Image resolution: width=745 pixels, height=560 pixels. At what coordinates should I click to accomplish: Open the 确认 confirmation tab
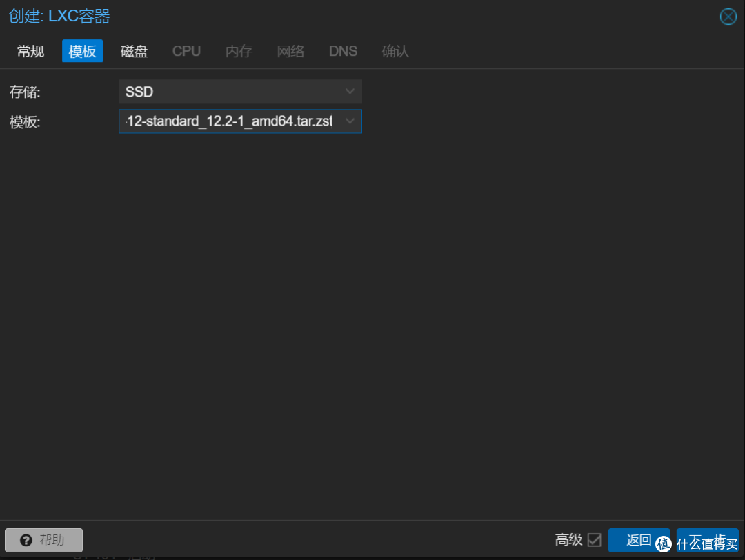(395, 50)
